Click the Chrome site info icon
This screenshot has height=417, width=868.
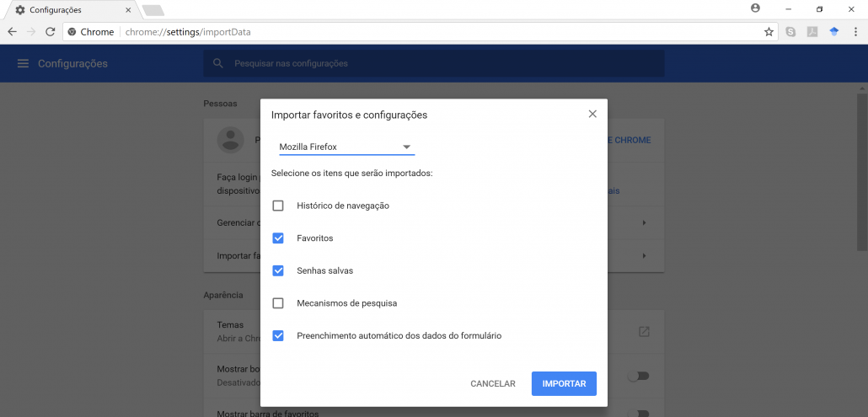[72, 32]
